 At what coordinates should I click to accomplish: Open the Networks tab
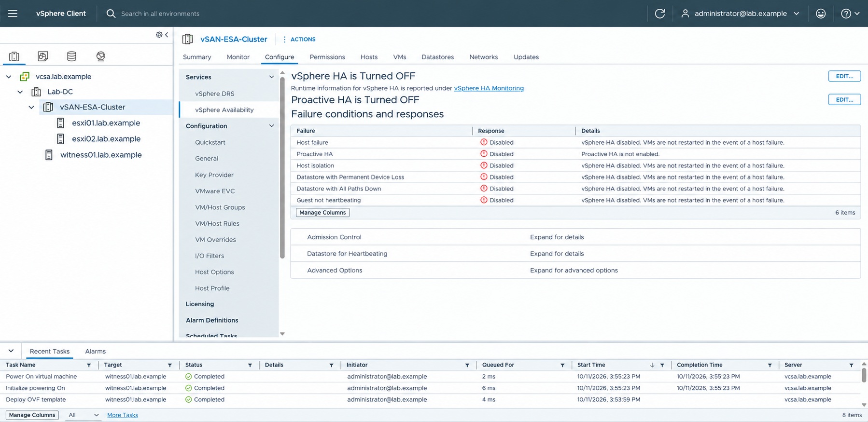[x=483, y=57]
